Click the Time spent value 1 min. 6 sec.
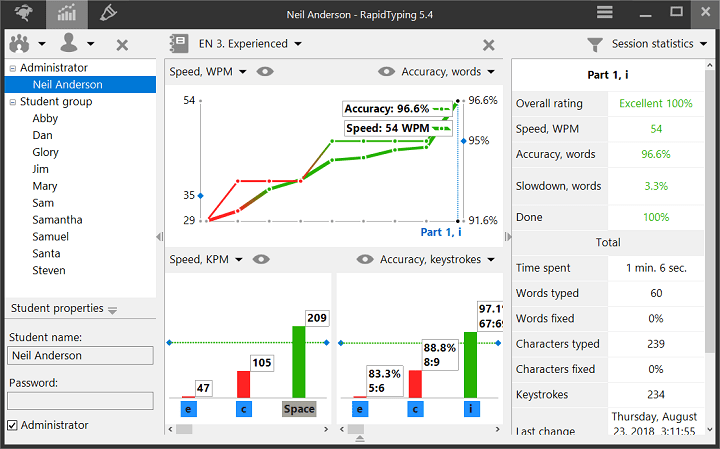 tap(656, 268)
